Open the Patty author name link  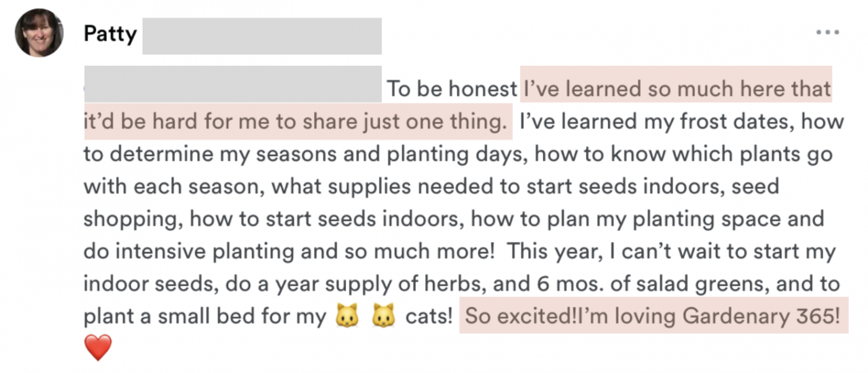click(110, 33)
